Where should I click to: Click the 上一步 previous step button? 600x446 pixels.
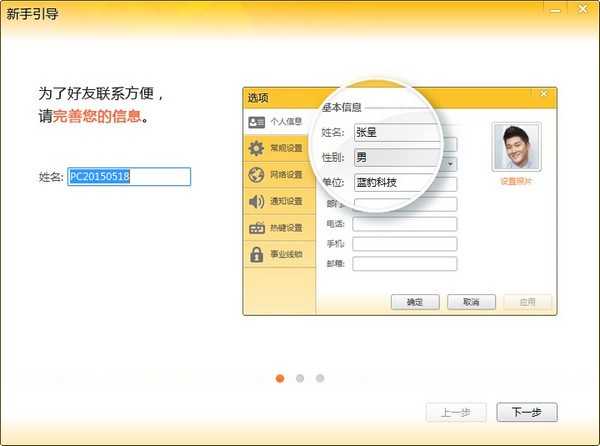coord(456,412)
